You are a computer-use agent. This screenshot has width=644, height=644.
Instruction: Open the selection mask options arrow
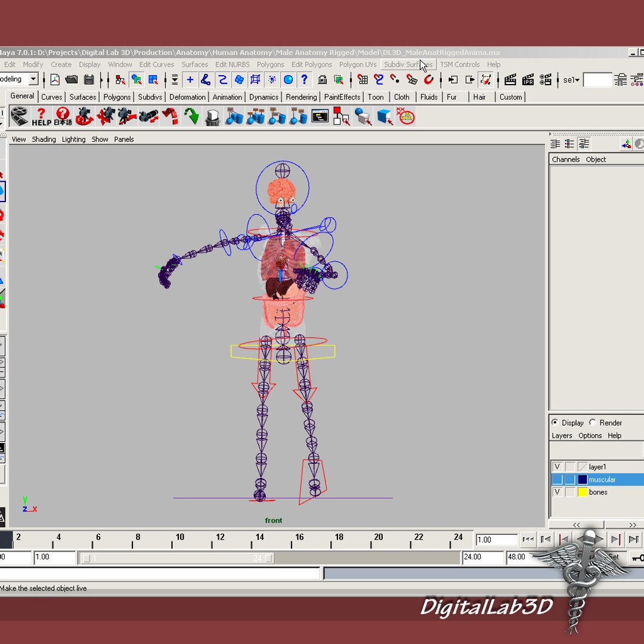[x=175, y=80]
